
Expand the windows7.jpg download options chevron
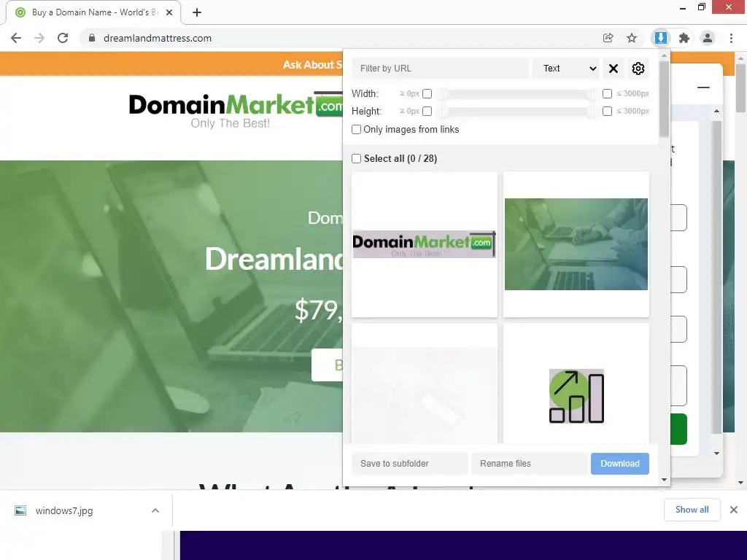155,510
